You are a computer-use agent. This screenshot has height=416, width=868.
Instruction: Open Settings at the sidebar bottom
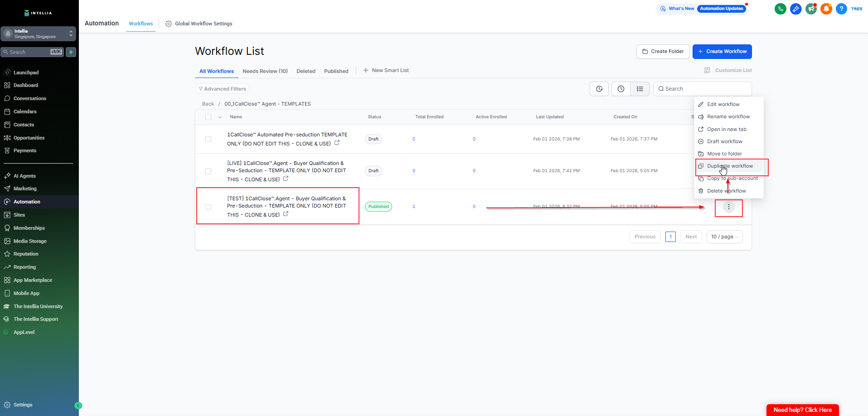tap(23, 405)
